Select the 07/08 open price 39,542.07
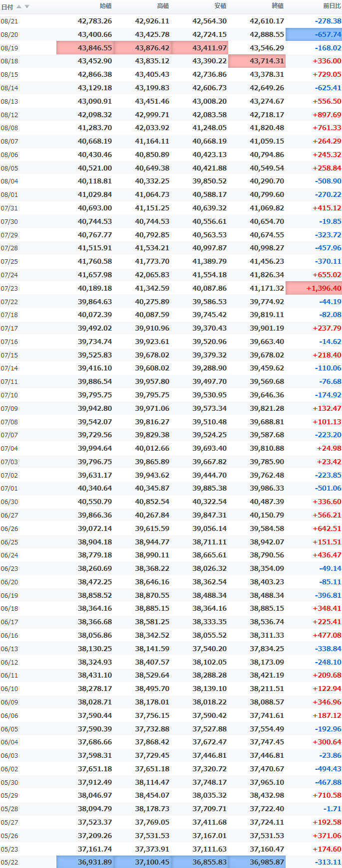Viewport: 342px width, 868px height. tap(95, 422)
